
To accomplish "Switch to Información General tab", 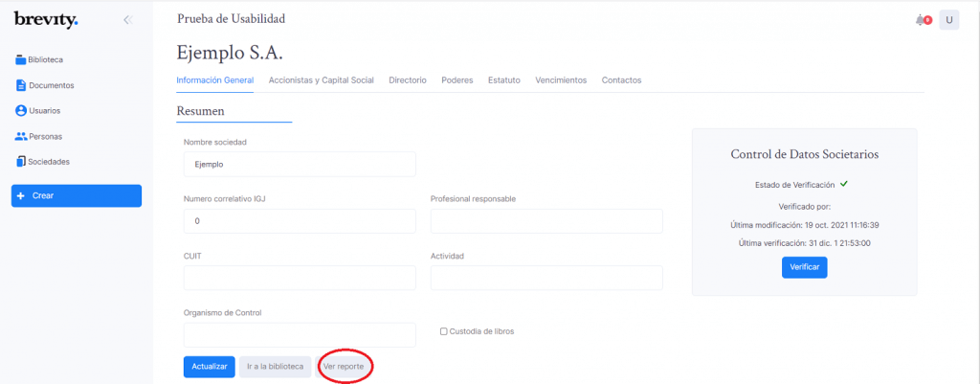I will 215,80.
